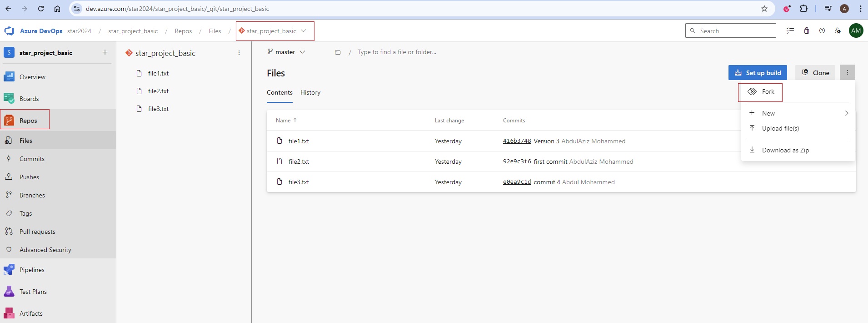Click the folder icon in the path bar
868x323 pixels.
click(338, 52)
